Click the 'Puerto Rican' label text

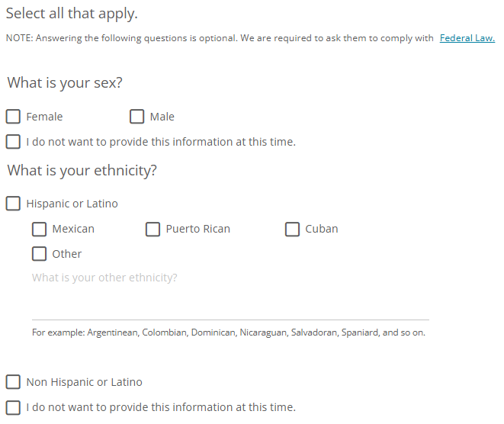point(197,229)
